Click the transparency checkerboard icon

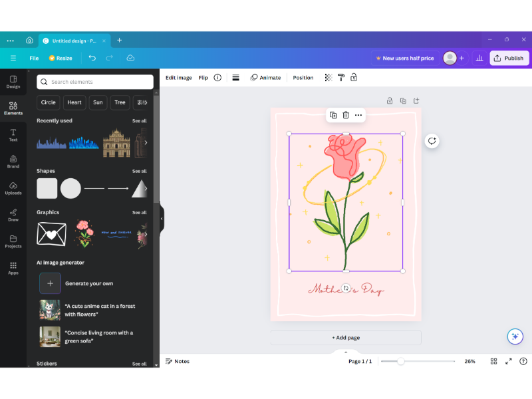pos(328,78)
